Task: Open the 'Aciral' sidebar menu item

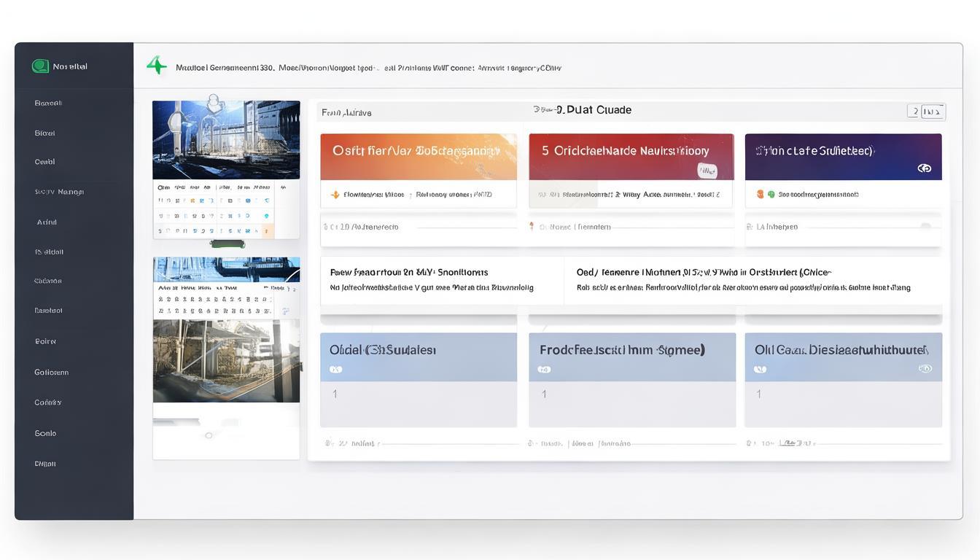Action: (47, 222)
